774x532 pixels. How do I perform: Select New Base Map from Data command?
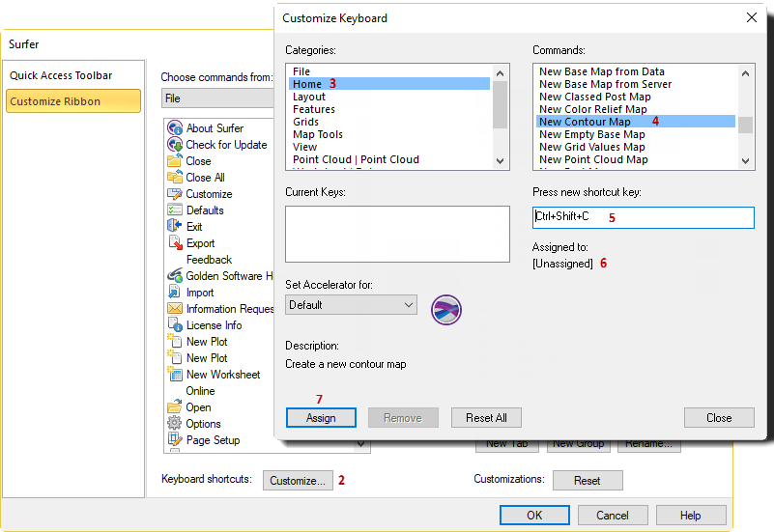(x=636, y=71)
